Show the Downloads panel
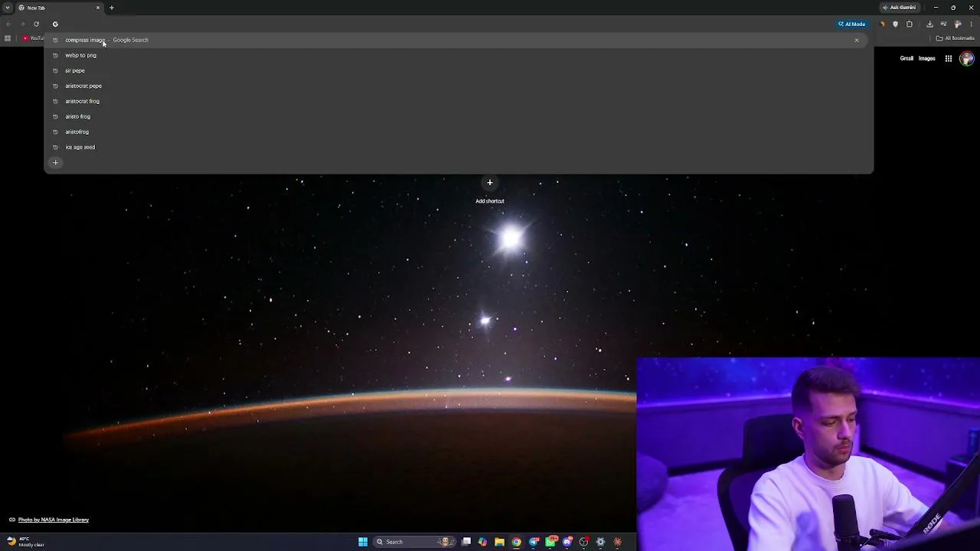980x551 pixels. click(929, 24)
